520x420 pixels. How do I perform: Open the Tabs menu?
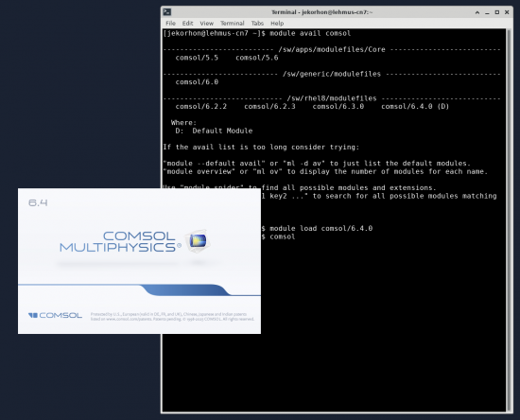tap(257, 24)
